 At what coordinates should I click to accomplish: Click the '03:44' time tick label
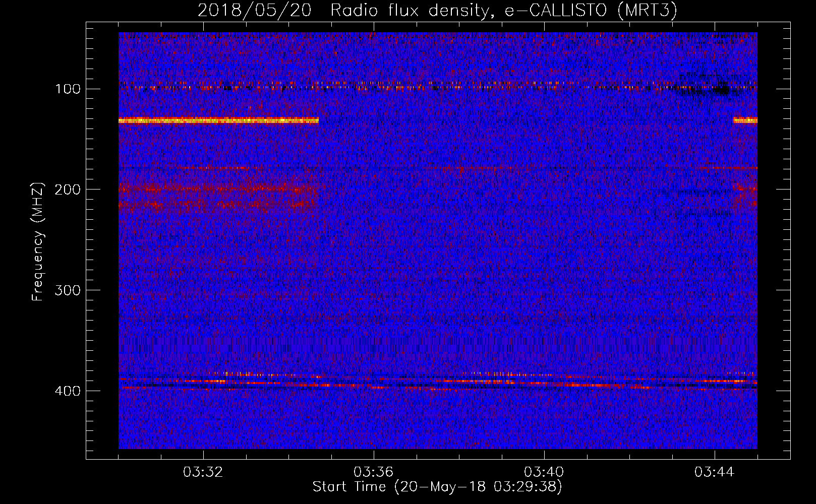click(714, 472)
